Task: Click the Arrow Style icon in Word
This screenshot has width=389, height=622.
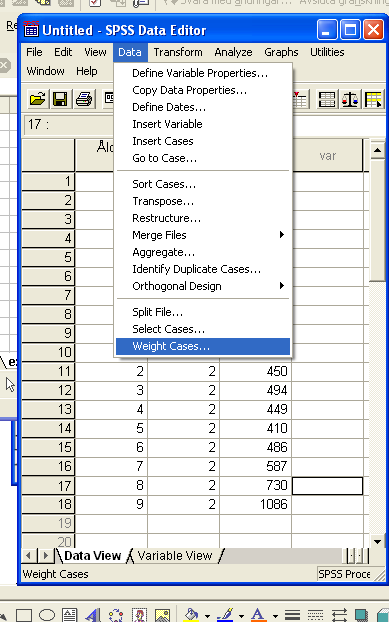Action: pyautogui.click(x=338, y=615)
